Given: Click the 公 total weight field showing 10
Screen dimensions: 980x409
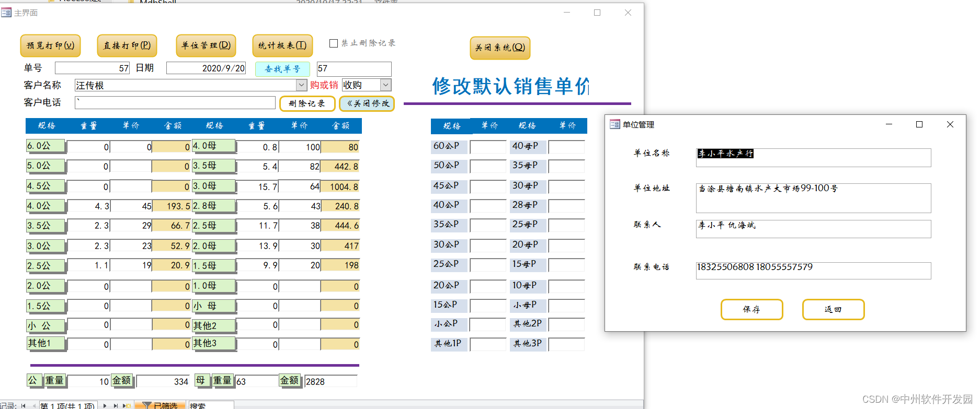Looking at the screenshot, I should [x=88, y=381].
